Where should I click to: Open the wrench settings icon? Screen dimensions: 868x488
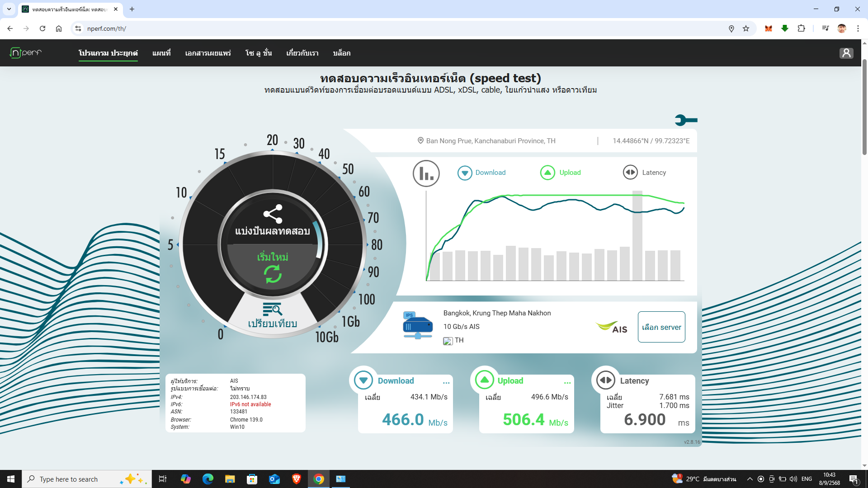coord(685,120)
